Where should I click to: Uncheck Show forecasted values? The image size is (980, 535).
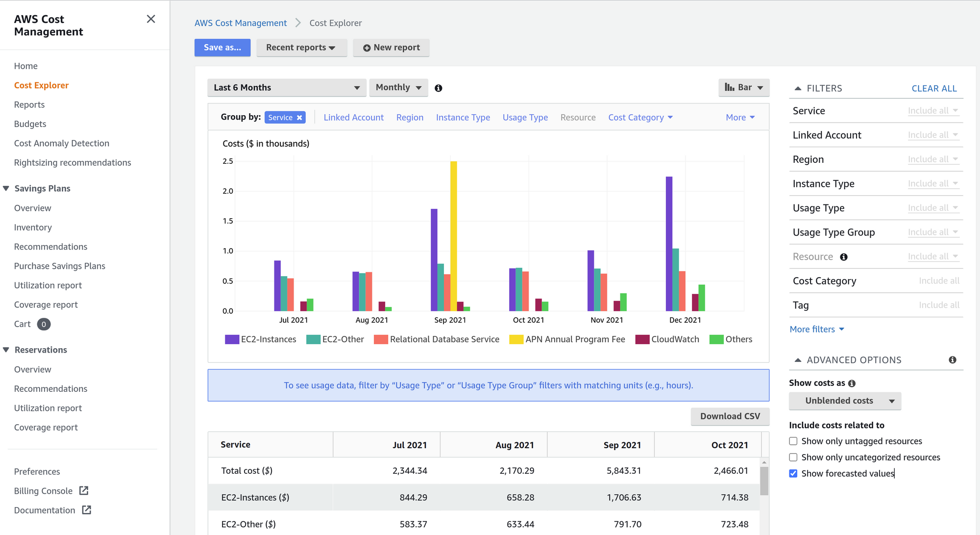pos(793,474)
